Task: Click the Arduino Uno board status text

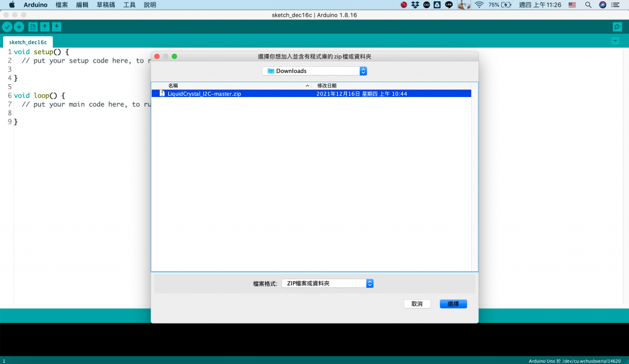Action: (x=574, y=361)
